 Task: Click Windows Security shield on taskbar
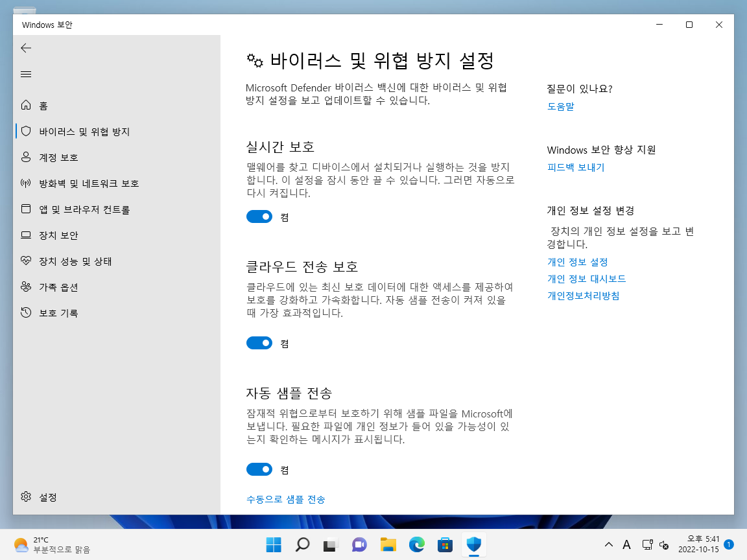click(473, 544)
